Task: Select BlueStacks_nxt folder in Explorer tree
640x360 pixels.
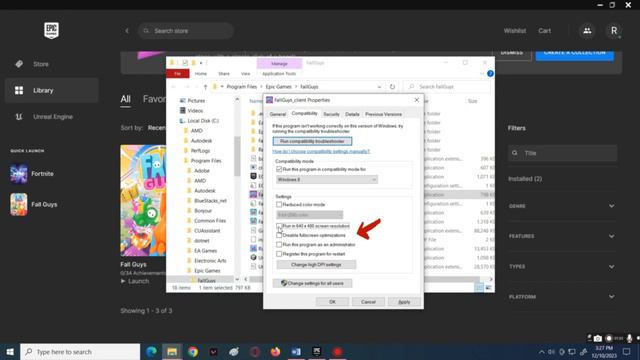Action: 210,201
